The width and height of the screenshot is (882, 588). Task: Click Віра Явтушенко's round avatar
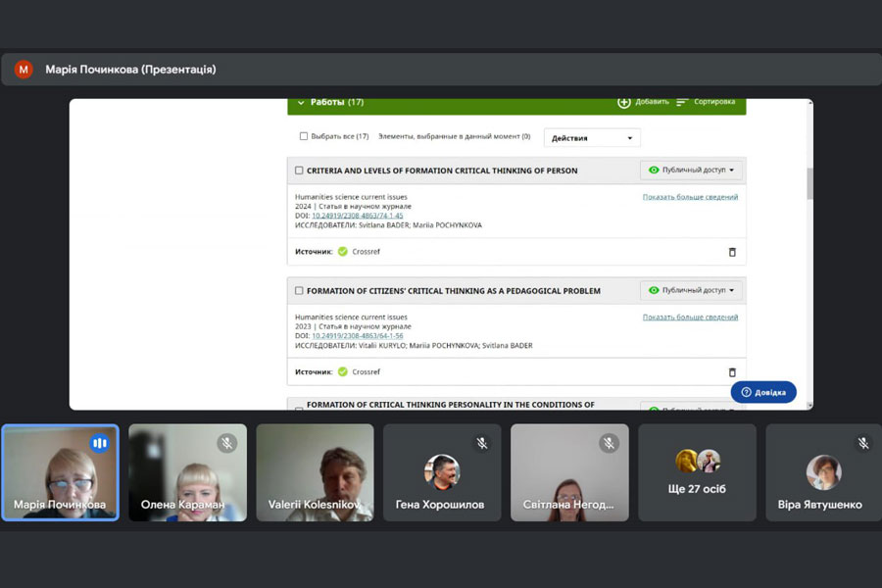point(824,471)
